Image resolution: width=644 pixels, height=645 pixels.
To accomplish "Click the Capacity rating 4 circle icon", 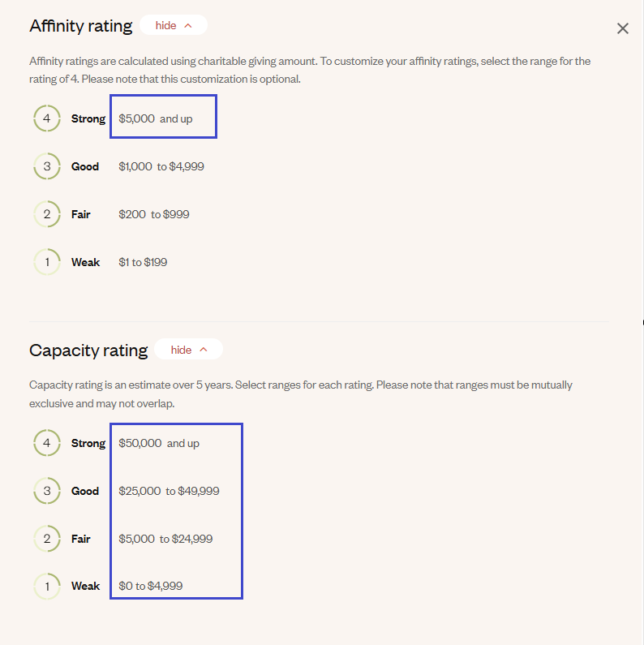I will [47, 443].
